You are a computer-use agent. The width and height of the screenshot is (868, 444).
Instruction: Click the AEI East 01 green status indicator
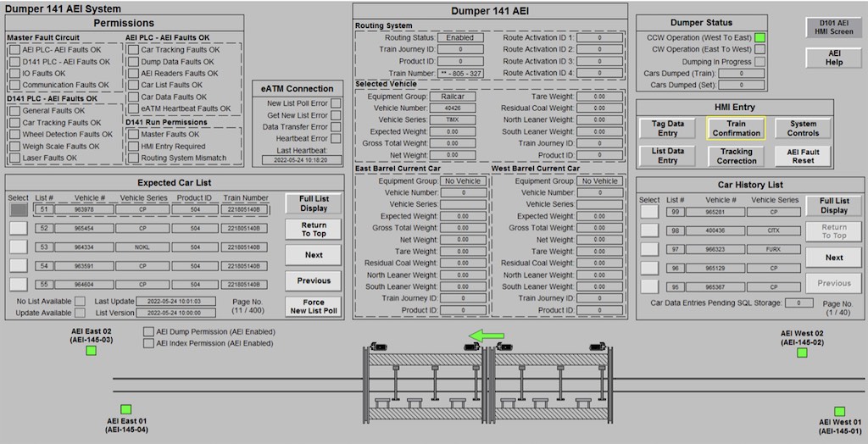pos(126,409)
